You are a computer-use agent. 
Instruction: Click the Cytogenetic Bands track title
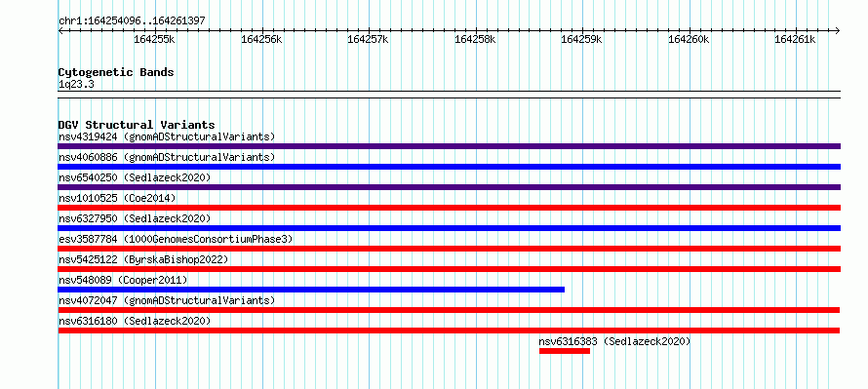116,72
